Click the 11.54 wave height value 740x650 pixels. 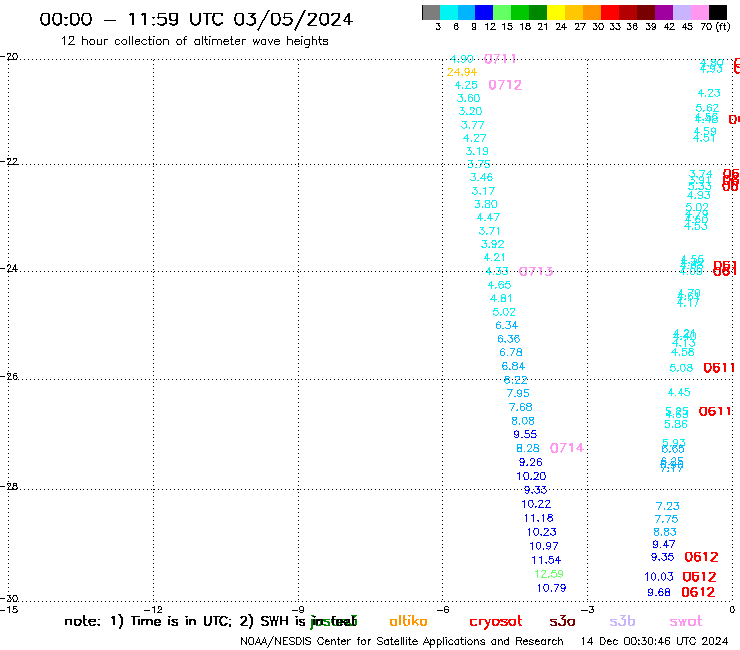tap(546, 560)
